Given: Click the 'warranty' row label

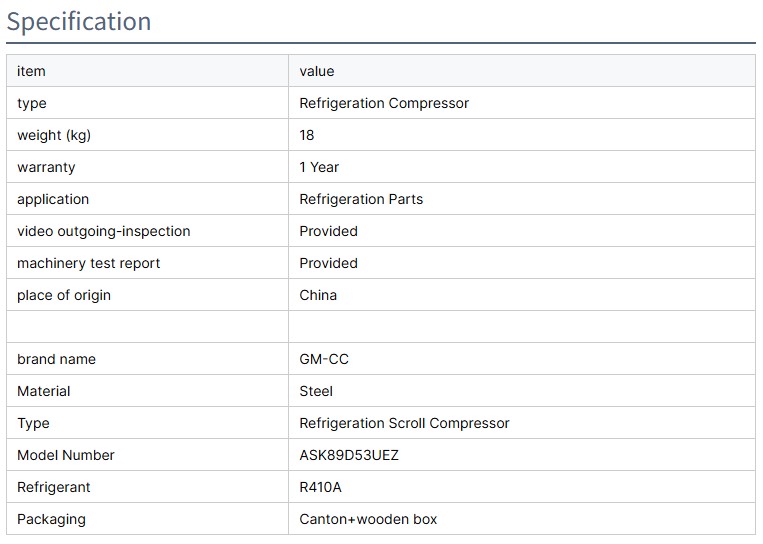Looking at the screenshot, I should coord(46,167).
